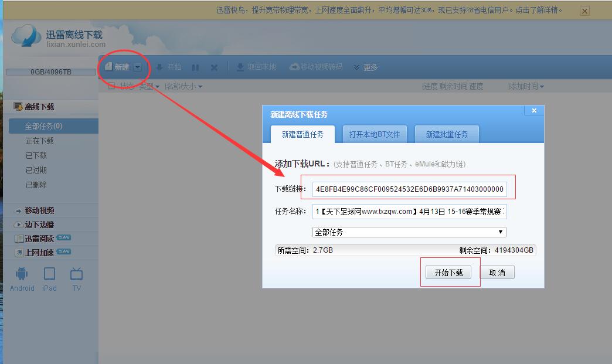Click the 剩余空间: 4194304GB text
The height and width of the screenshot is (364, 612).
tap(496, 250)
